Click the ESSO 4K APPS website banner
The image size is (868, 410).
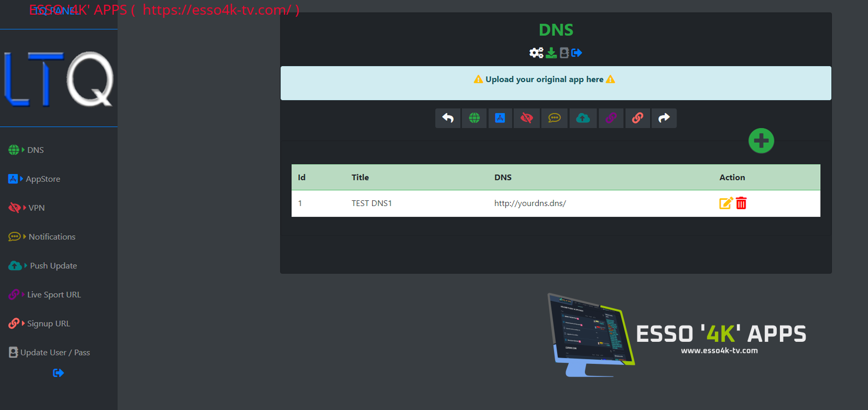676,336
